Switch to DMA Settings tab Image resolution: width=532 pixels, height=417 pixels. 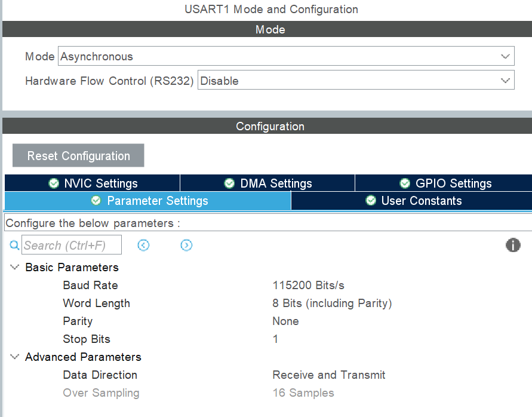[267, 183]
